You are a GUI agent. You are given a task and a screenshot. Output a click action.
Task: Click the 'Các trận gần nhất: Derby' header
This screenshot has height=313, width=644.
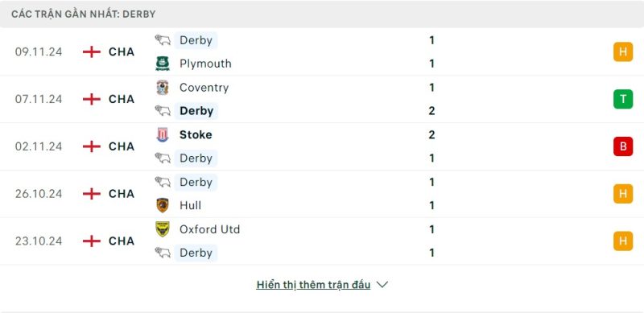tap(84, 14)
